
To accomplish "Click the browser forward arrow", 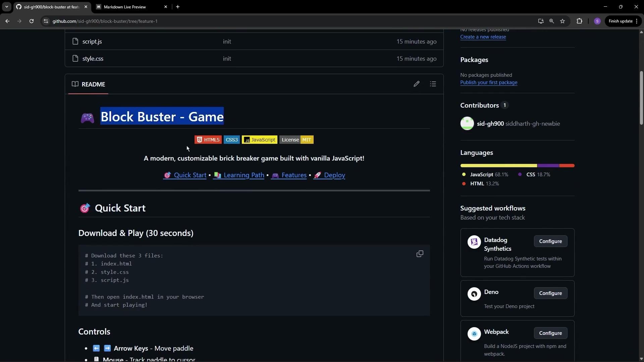I will tap(19, 21).
